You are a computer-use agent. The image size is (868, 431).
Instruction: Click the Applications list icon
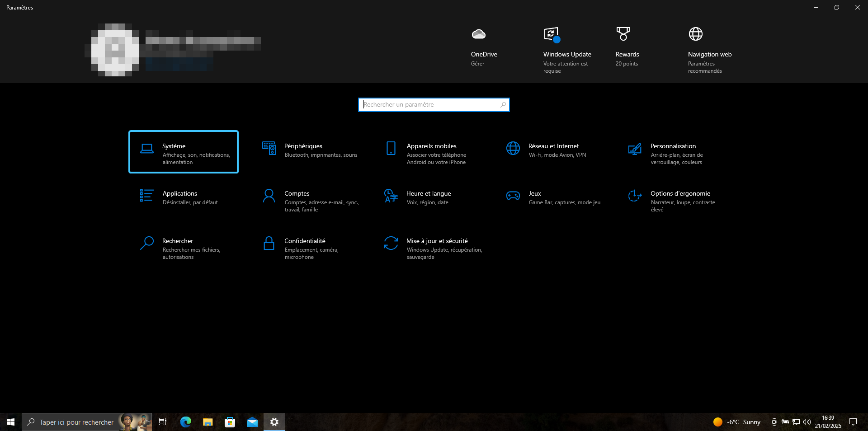pyautogui.click(x=146, y=195)
